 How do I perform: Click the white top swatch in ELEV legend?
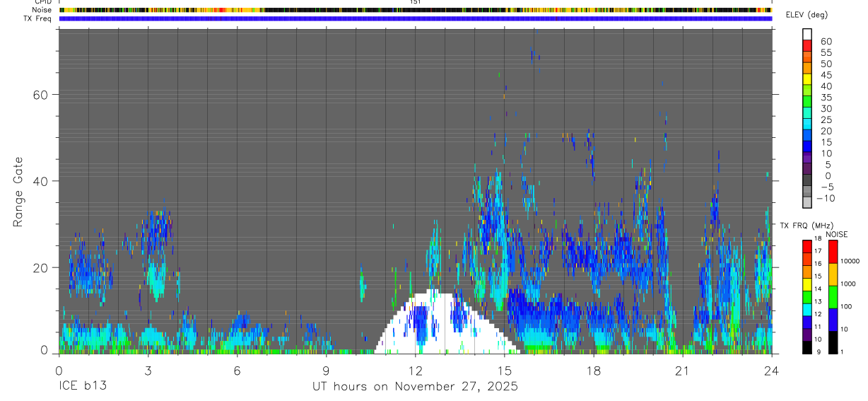[807, 34]
